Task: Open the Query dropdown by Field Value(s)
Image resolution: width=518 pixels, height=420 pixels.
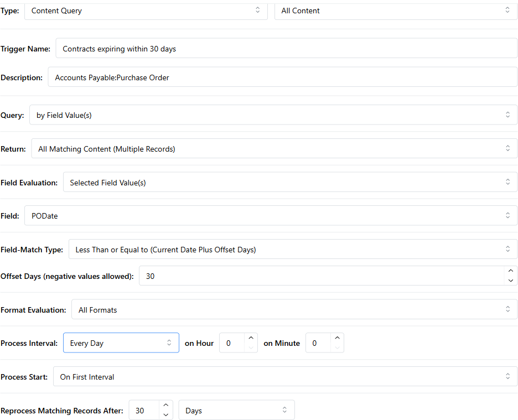Action: tap(273, 115)
